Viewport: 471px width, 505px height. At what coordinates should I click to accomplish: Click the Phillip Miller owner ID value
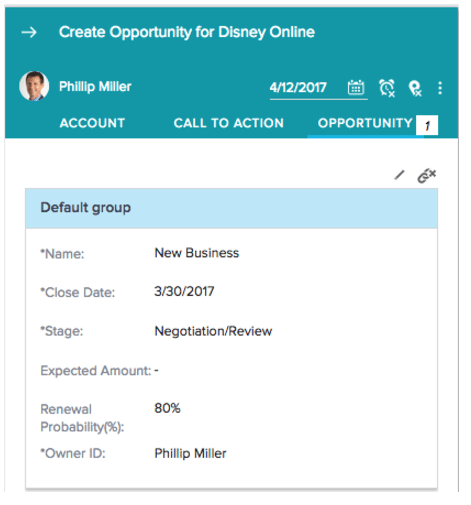click(190, 453)
